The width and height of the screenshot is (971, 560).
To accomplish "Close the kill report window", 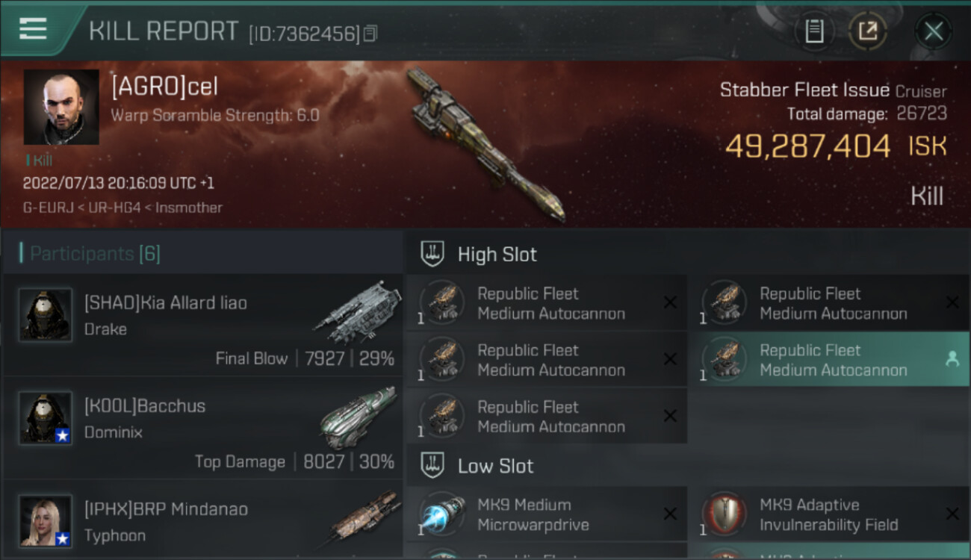I will coord(933,31).
